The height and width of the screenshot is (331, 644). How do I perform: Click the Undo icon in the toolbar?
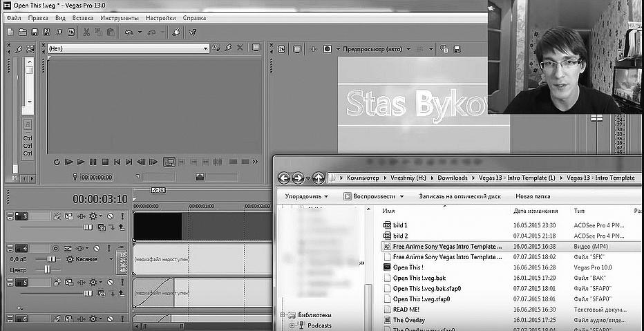coord(129,32)
